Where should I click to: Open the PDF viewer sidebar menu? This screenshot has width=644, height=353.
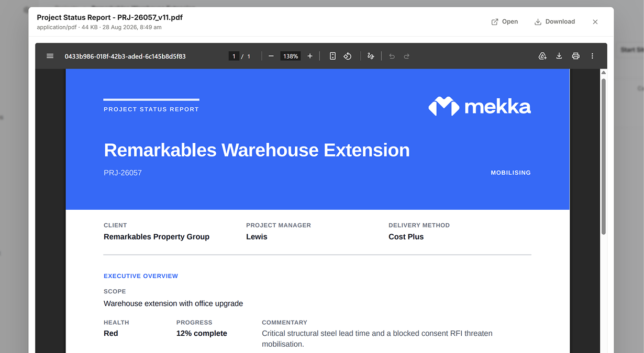coord(50,56)
